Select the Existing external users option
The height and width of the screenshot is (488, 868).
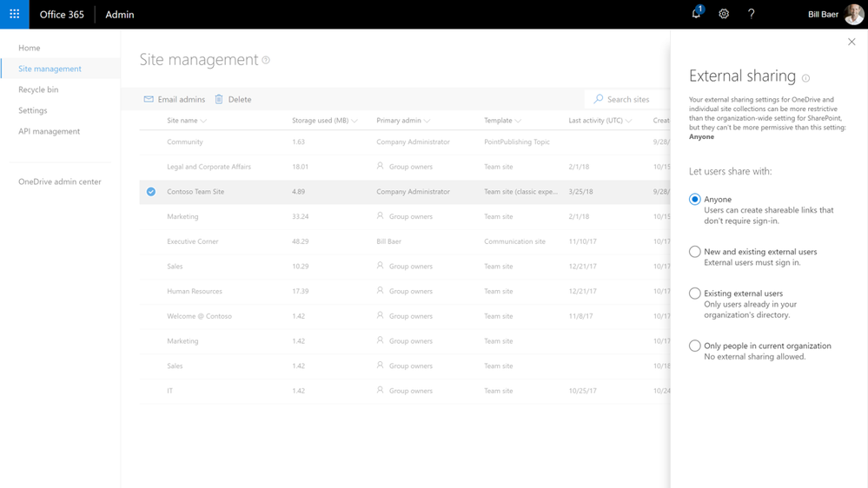coord(695,293)
